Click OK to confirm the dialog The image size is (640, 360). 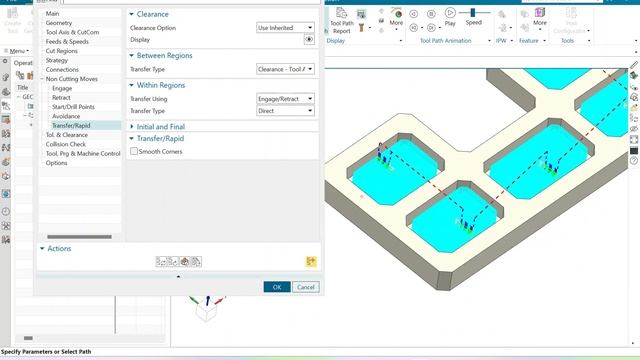pos(277,287)
